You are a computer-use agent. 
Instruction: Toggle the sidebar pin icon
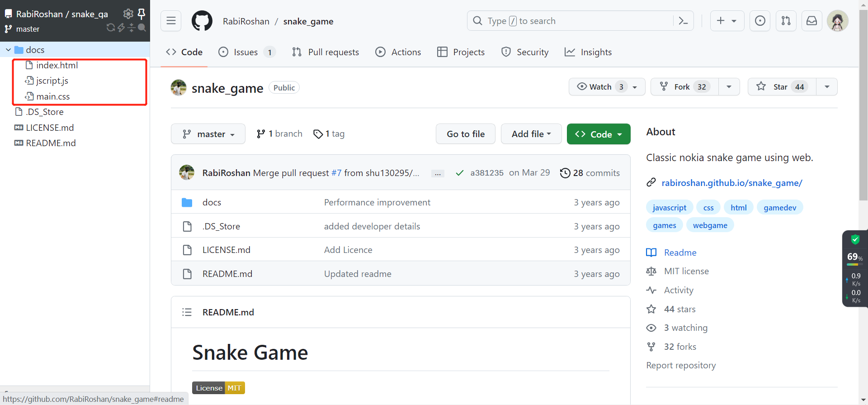tap(142, 14)
